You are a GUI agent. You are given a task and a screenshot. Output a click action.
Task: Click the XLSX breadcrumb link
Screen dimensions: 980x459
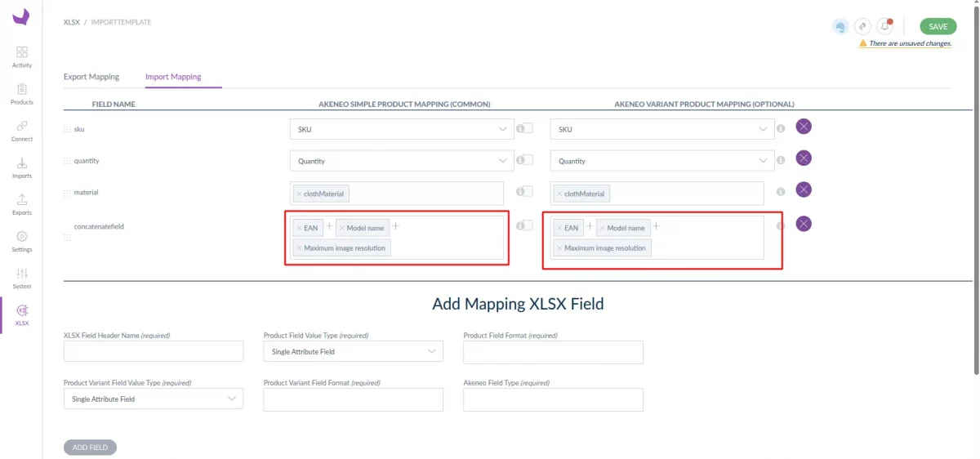[72, 22]
